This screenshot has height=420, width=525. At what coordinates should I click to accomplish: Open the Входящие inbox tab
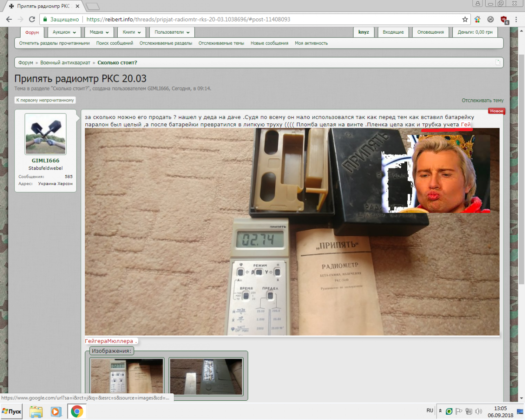click(x=393, y=32)
